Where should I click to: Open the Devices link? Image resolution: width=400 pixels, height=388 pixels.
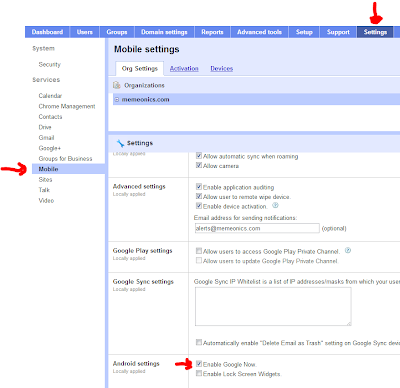click(x=222, y=68)
